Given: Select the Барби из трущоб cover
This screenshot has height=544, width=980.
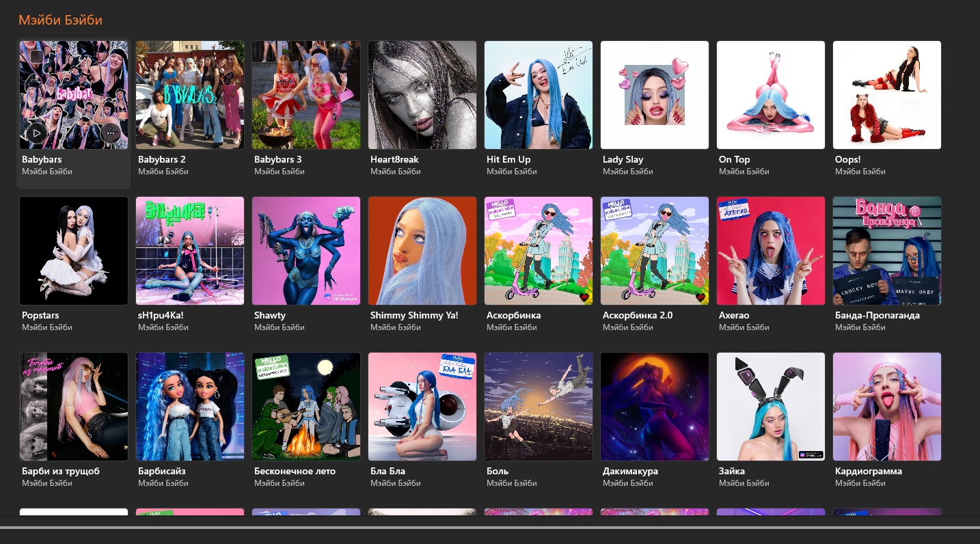Looking at the screenshot, I should pyautogui.click(x=74, y=407).
